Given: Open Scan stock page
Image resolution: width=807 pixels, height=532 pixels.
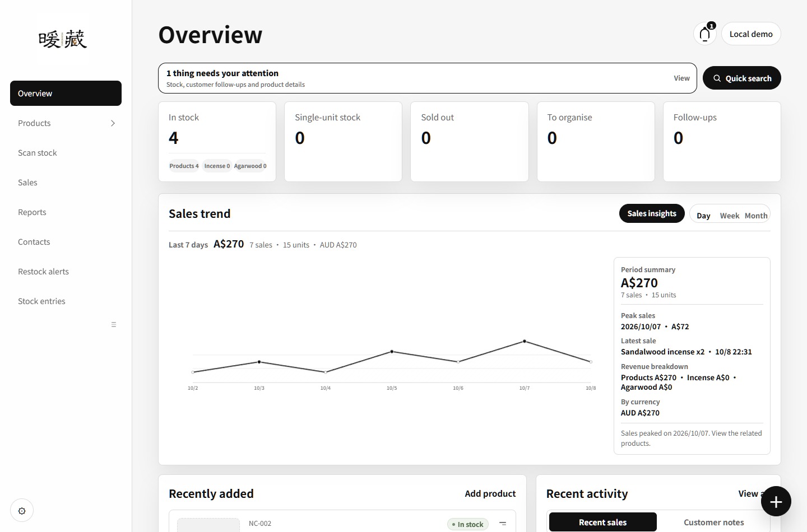Looking at the screenshot, I should pyautogui.click(x=66, y=153).
